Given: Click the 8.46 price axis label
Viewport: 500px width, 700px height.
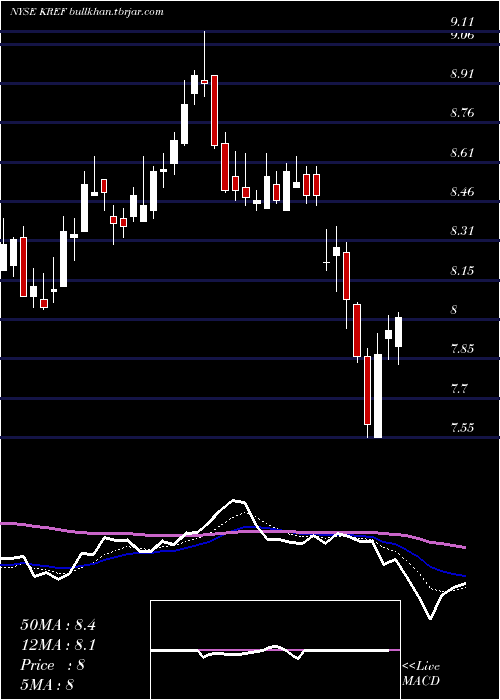Looking at the screenshot, I should pos(462,192).
